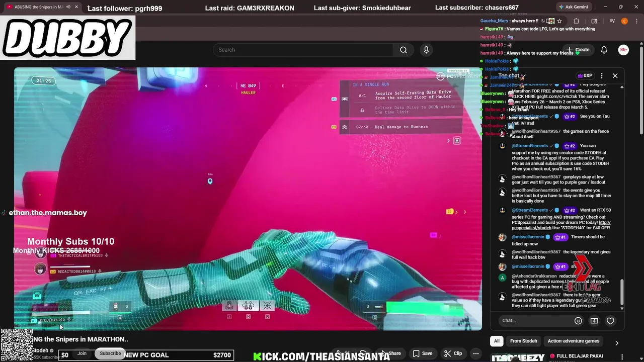Click the video player area
The image size is (644, 362).
248,199
